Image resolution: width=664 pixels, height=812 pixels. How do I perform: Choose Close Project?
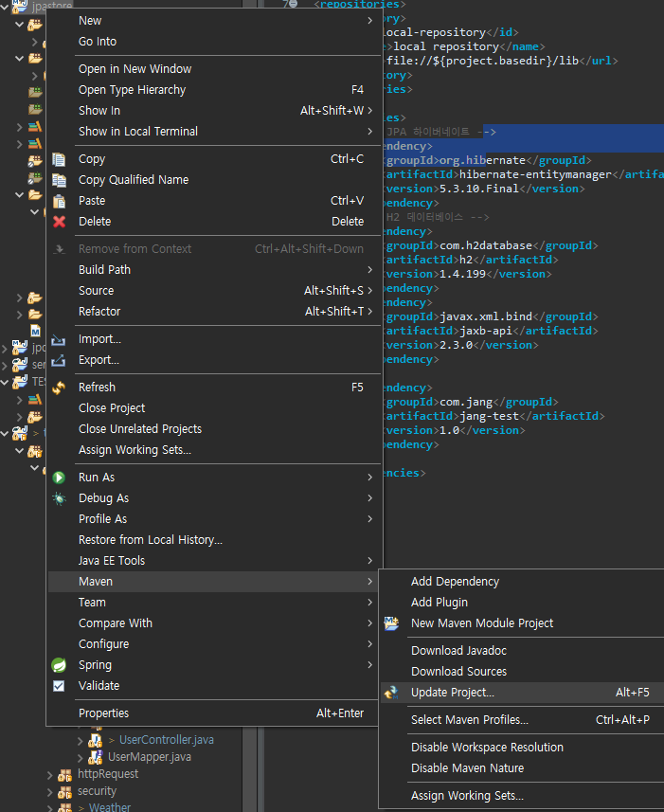(x=214, y=408)
